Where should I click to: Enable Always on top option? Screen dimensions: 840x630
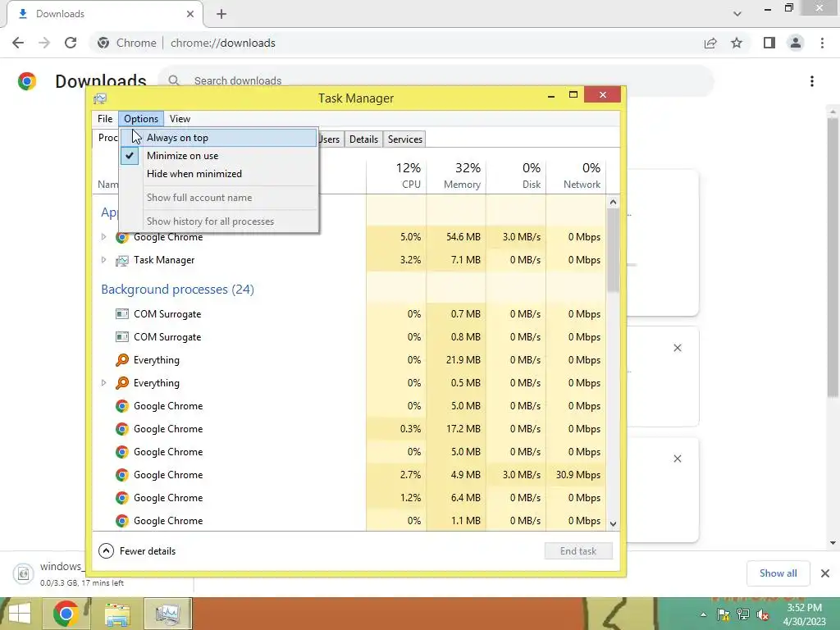[218, 138]
